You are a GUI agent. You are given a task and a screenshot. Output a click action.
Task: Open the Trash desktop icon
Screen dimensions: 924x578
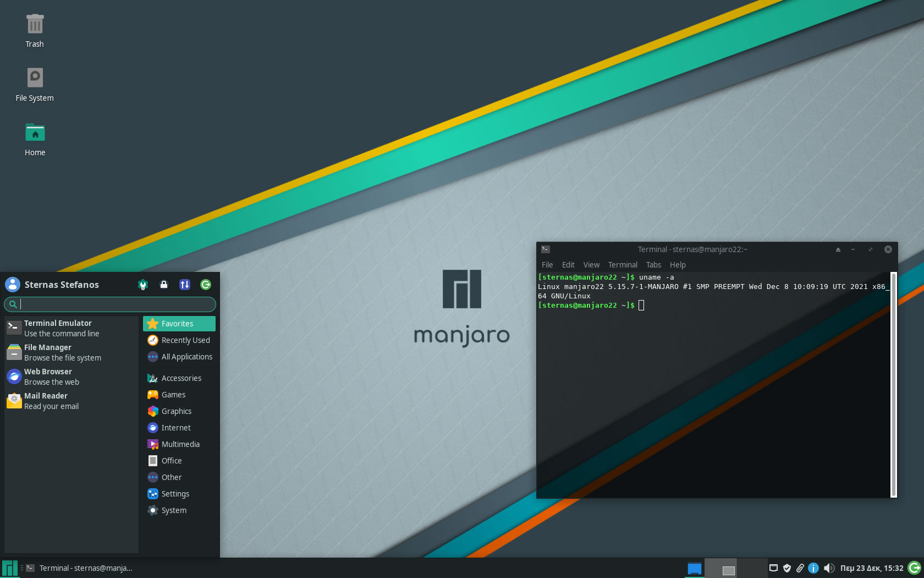click(x=35, y=31)
